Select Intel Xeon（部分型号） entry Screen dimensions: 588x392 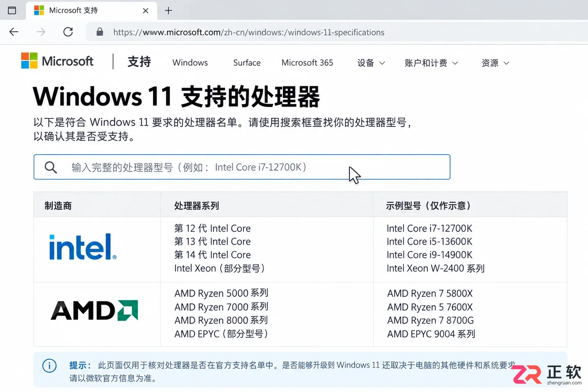pyautogui.click(x=220, y=268)
